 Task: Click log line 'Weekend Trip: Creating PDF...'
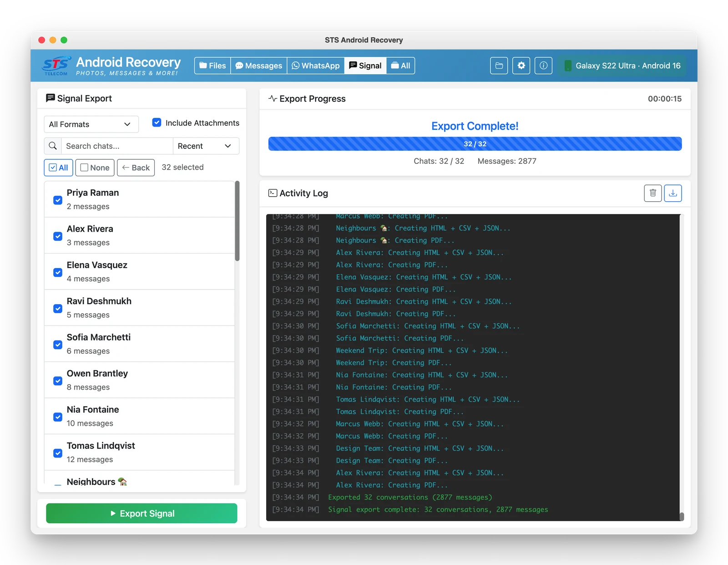click(394, 363)
